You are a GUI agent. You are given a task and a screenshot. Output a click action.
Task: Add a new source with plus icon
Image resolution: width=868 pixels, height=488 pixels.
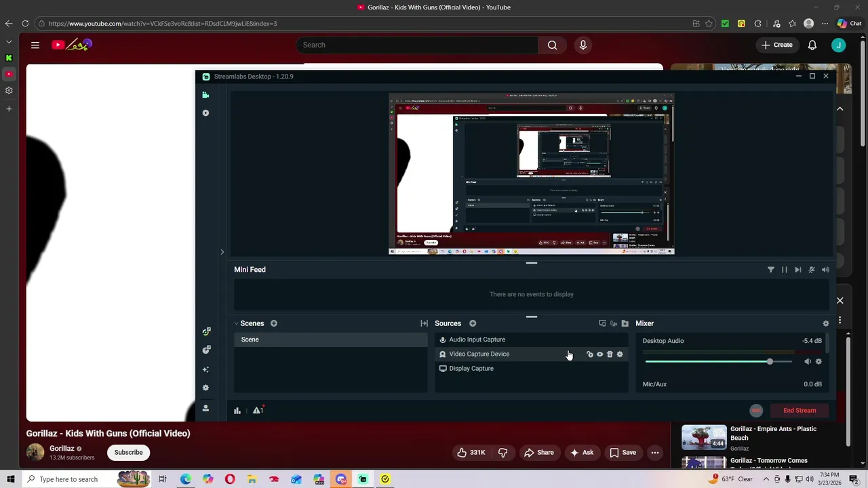point(473,323)
